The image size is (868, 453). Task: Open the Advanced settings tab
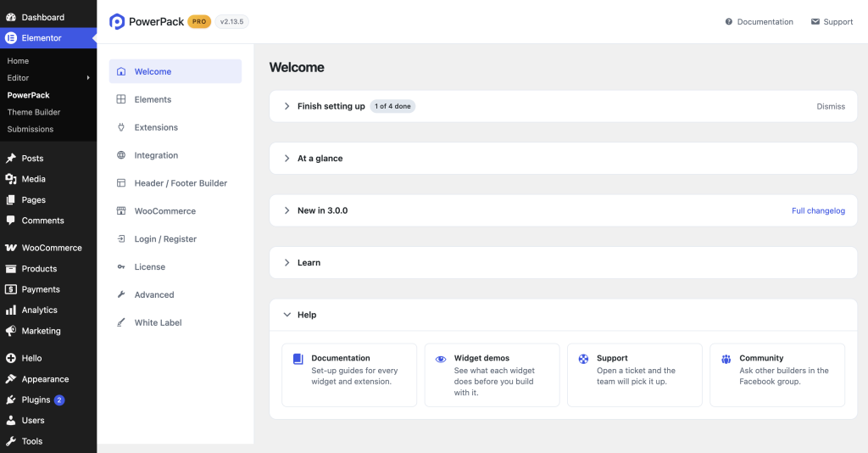(x=175, y=294)
